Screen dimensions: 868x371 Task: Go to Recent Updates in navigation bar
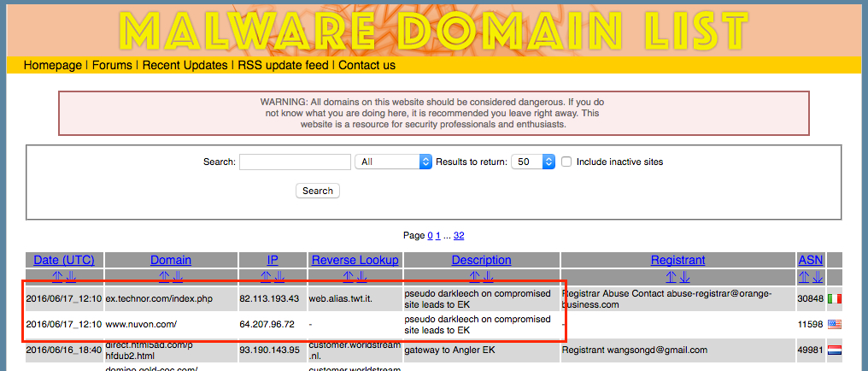(x=185, y=65)
